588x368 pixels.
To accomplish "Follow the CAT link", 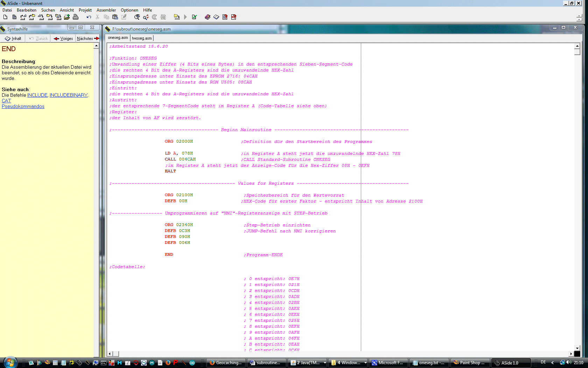I will (x=6, y=101).
